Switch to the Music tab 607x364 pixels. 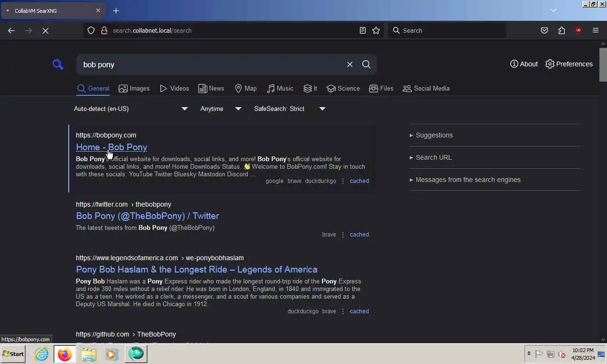[280, 89]
